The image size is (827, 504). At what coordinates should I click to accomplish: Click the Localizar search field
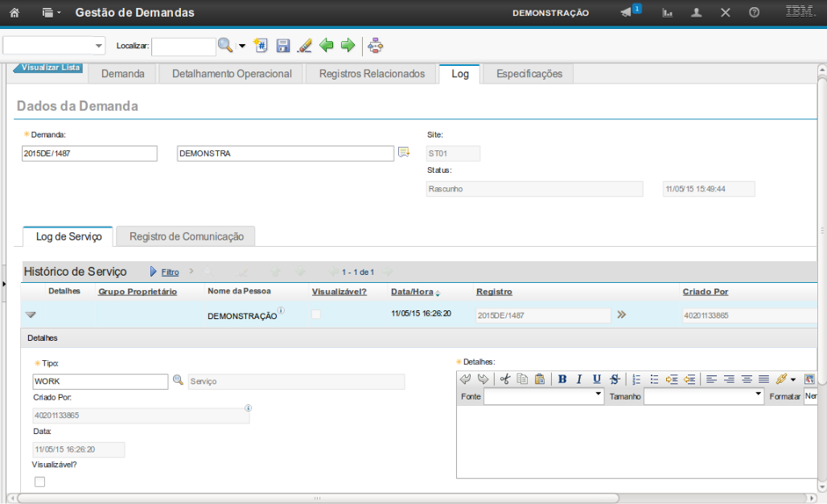click(183, 47)
